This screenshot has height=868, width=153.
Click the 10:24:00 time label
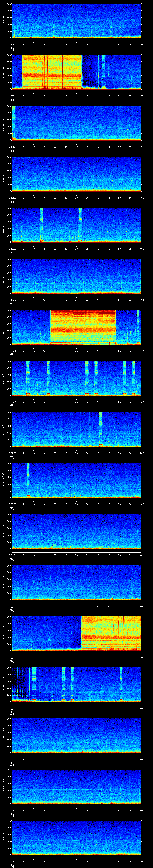[x=12, y=555]
